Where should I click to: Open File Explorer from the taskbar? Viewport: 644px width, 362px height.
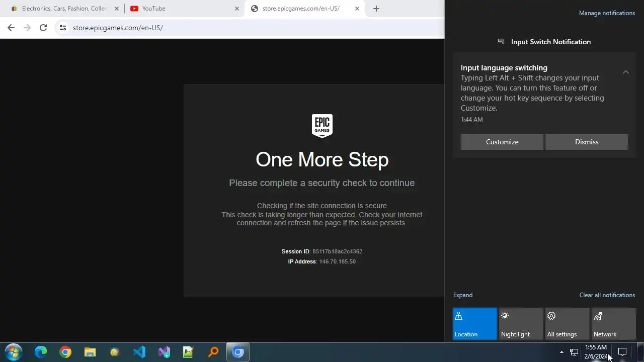pyautogui.click(x=90, y=352)
